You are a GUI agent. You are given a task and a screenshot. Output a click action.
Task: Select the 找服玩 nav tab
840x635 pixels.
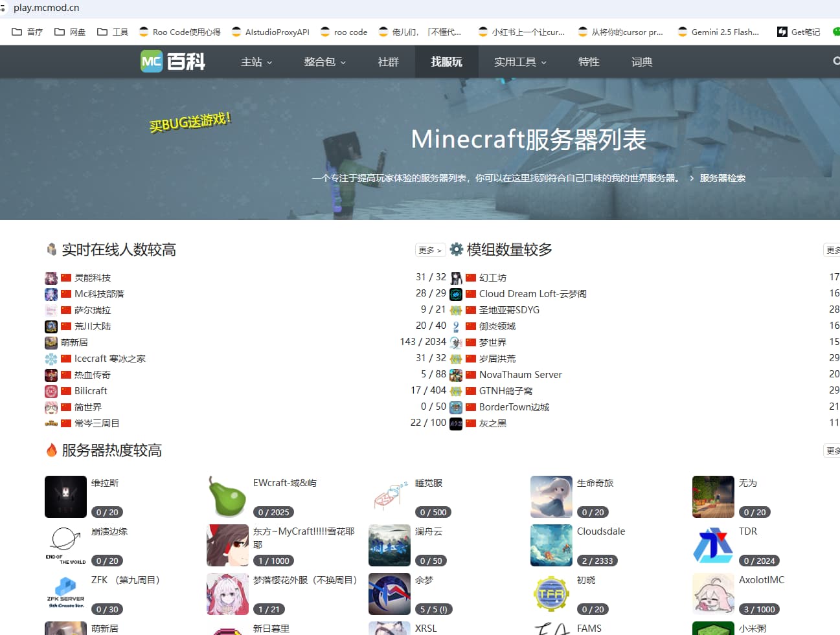447,61
